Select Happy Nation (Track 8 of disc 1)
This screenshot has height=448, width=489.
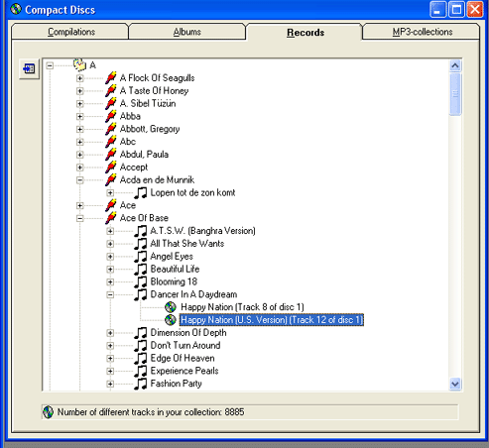coord(242,307)
